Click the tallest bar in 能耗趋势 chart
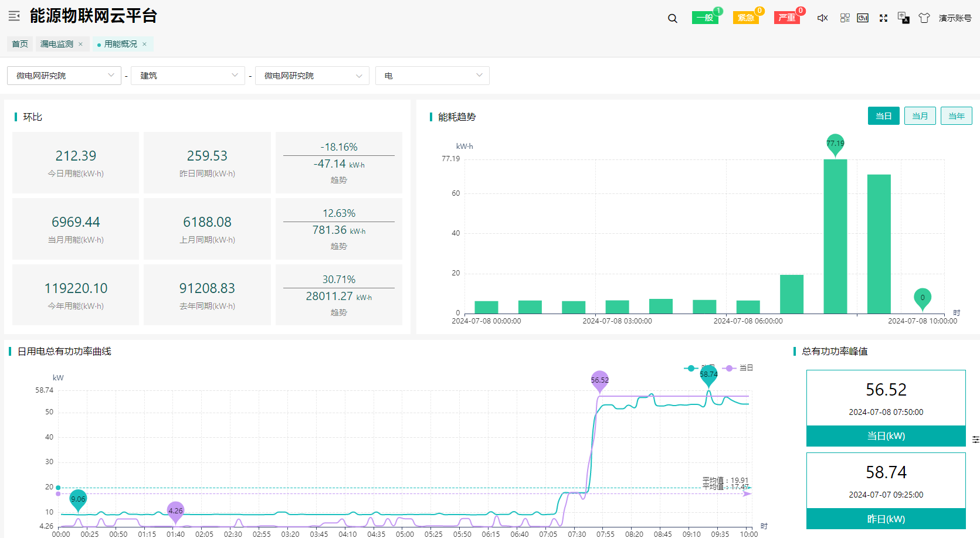 pyautogui.click(x=835, y=236)
